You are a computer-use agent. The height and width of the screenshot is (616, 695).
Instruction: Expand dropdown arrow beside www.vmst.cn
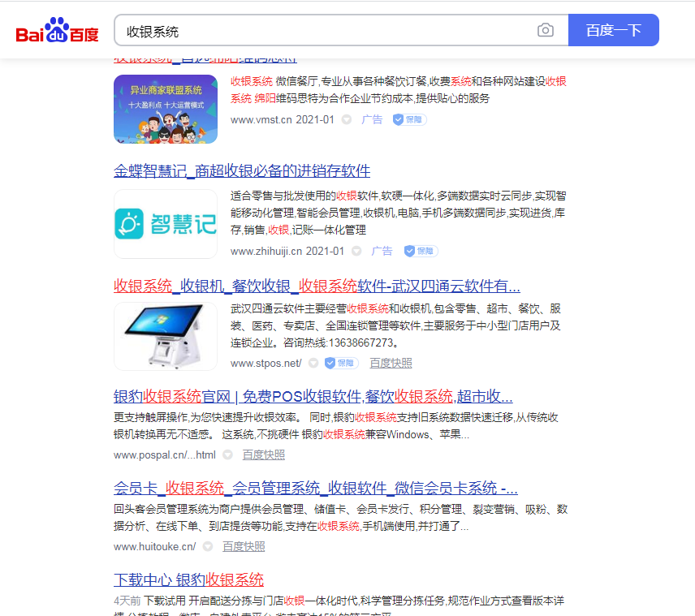click(x=347, y=119)
